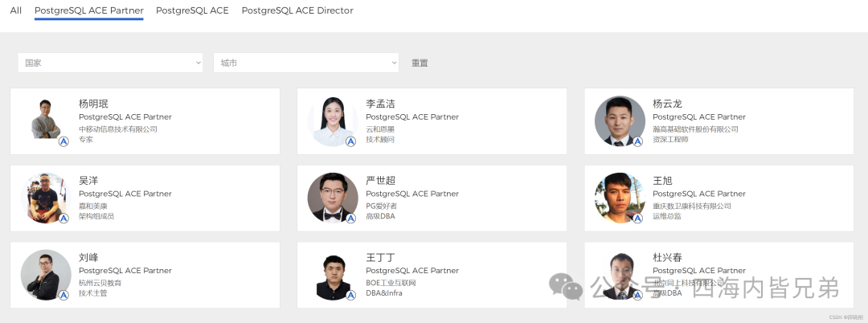The image size is (868, 323).
Task: Switch to the All tab
Action: pyautogui.click(x=16, y=10)
